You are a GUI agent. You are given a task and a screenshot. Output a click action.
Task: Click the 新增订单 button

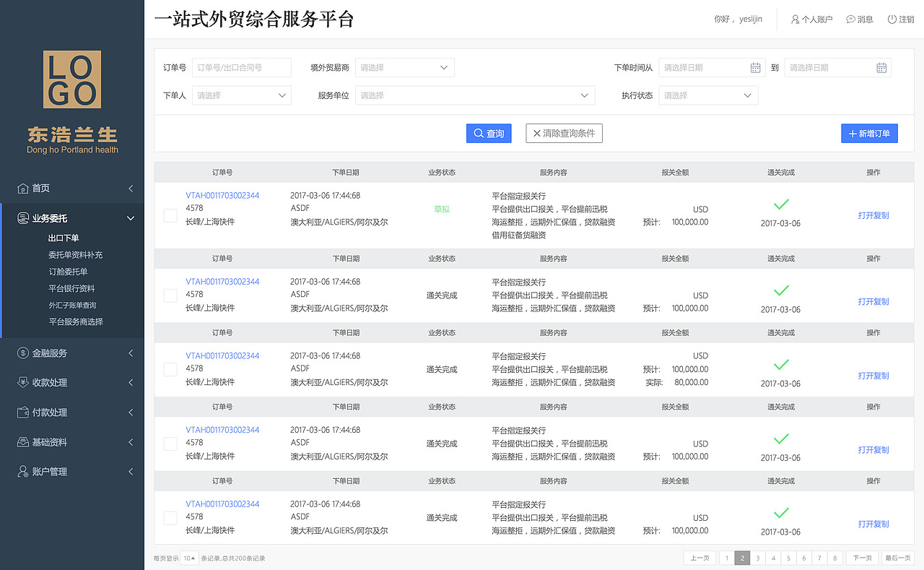pos(869,133)
